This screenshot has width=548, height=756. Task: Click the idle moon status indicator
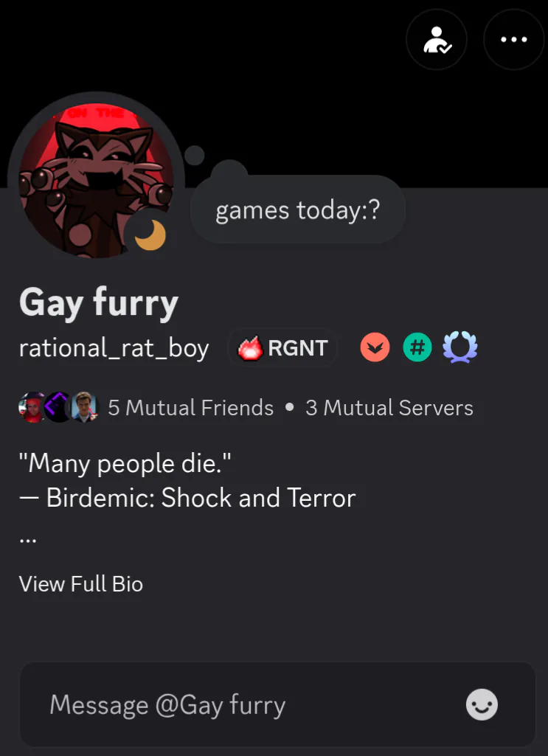[x=150, y=235]
